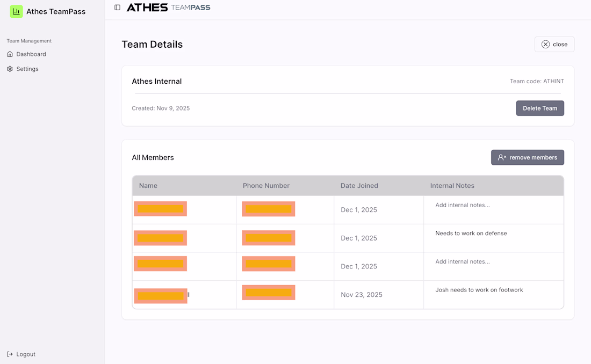This screenshot has height=364, width=591.
Task: Open Settings from the sidebar
Action: [x=27, y=69]
